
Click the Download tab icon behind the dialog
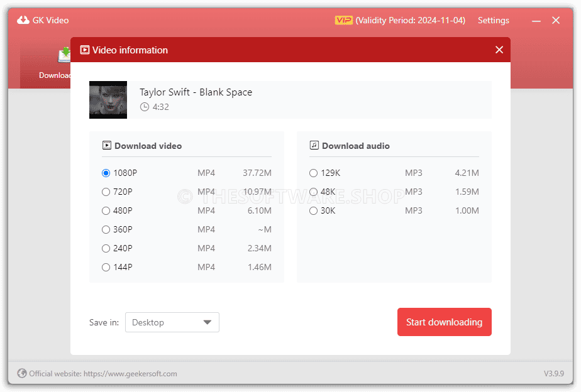[x=65, y=55]
